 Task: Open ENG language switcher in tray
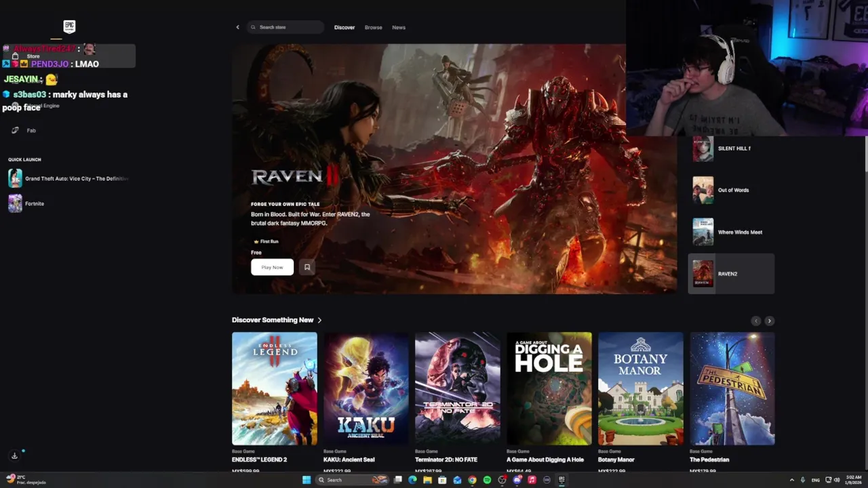[816, 480]
